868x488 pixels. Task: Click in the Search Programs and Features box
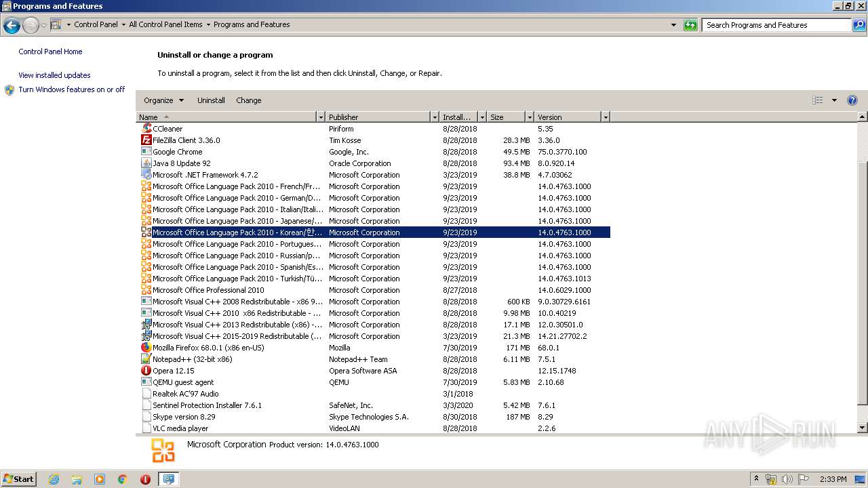pyautogui.click(x=776, y=25)
